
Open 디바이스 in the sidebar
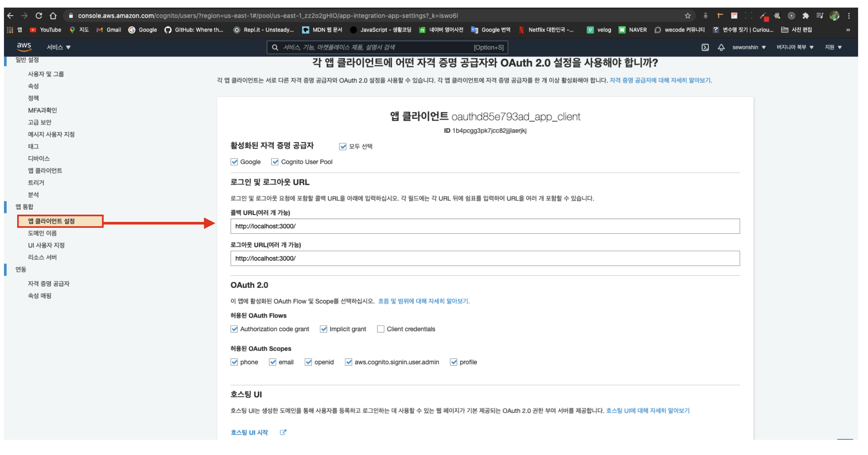39,158
